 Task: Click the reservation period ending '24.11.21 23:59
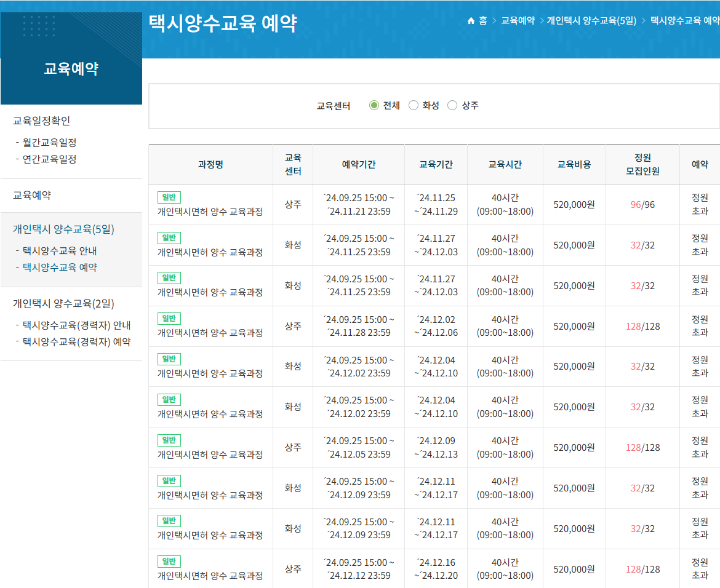tap(359, 205)
